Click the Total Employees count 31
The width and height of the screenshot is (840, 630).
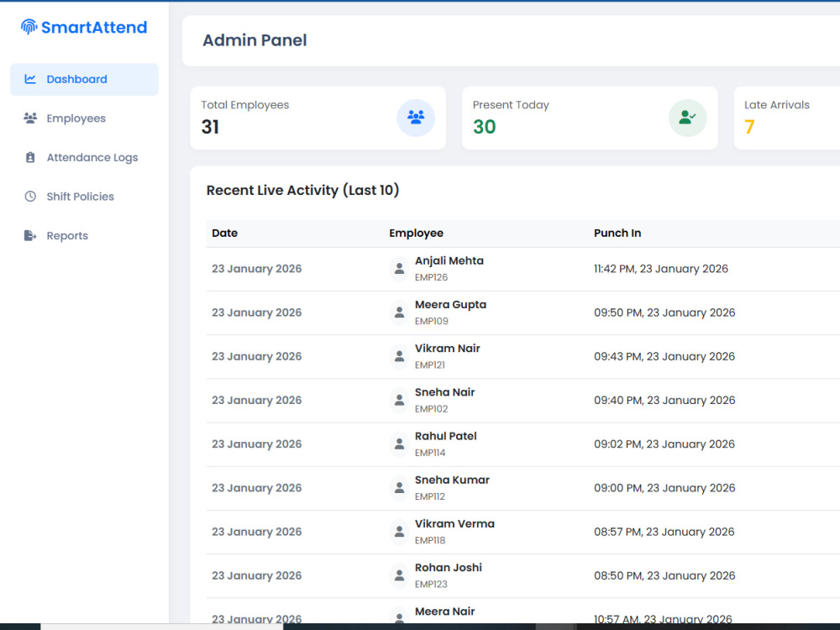coord(210,127)
